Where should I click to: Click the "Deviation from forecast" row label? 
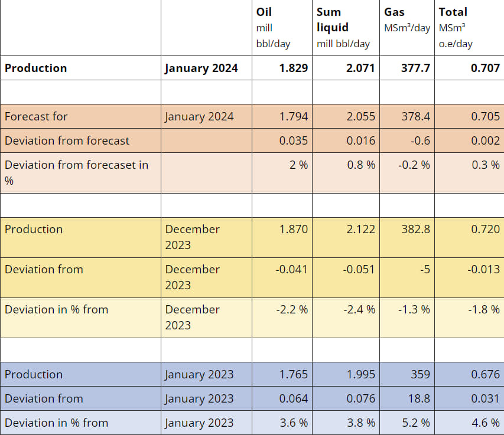click(x=67, y=140)
